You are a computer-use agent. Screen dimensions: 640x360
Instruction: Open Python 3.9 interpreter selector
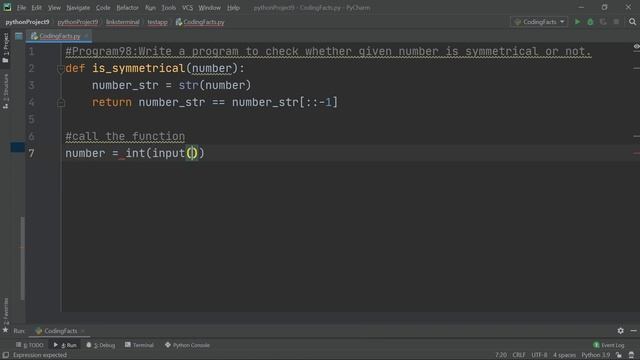596,356
